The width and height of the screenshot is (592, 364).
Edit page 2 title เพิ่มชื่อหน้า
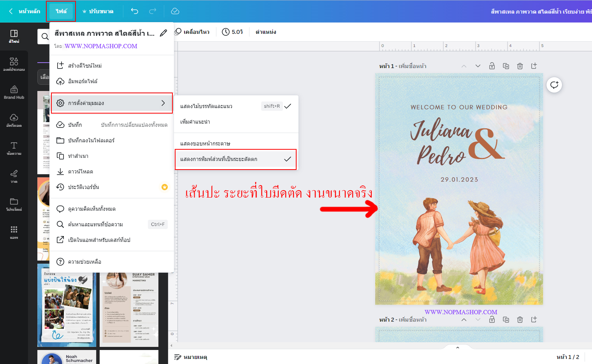[x=413, y=320]
